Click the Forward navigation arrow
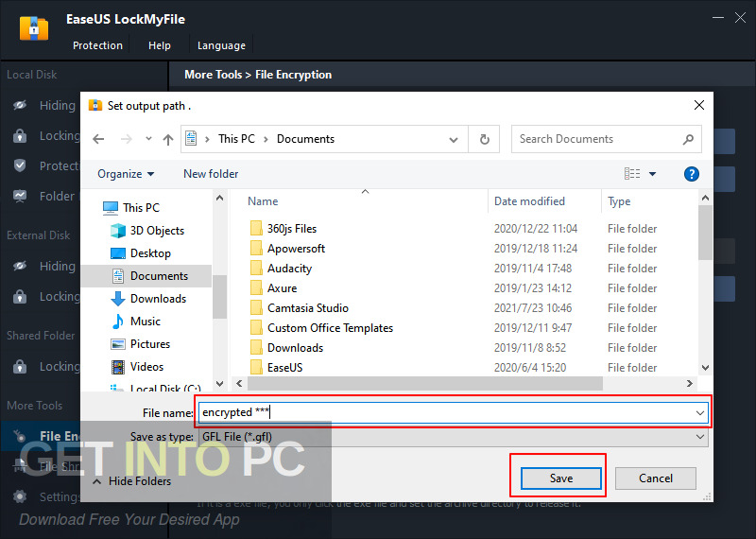 point(126,139)
